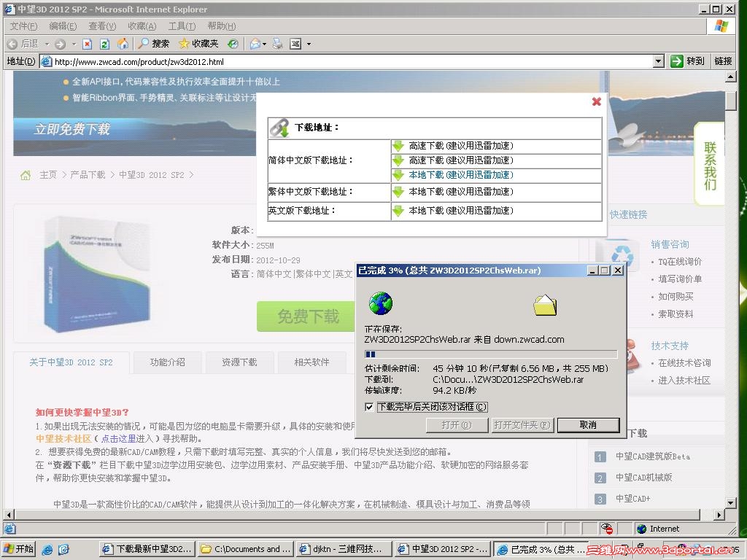Click the Mail envelope icon
747x560 pixels.
point(255,44)
